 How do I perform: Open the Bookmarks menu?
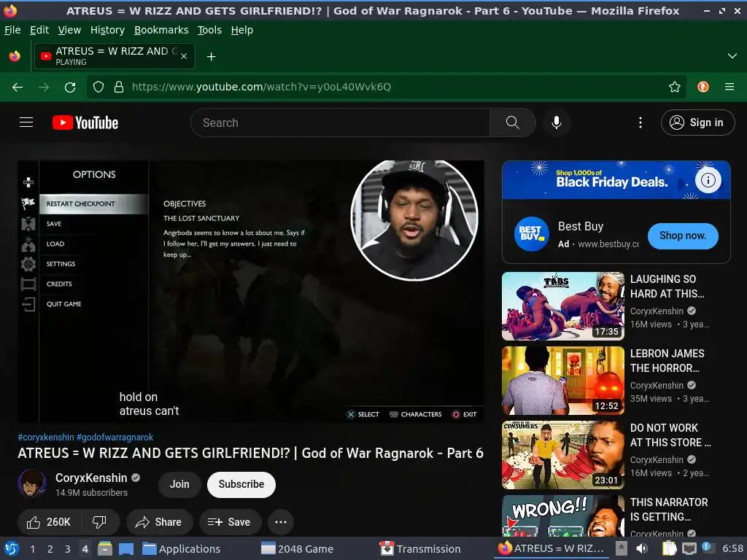(x=161, y=30)
